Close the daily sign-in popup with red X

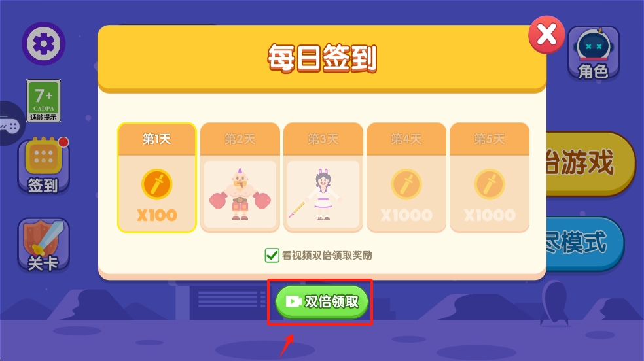[x=546, y=35]
